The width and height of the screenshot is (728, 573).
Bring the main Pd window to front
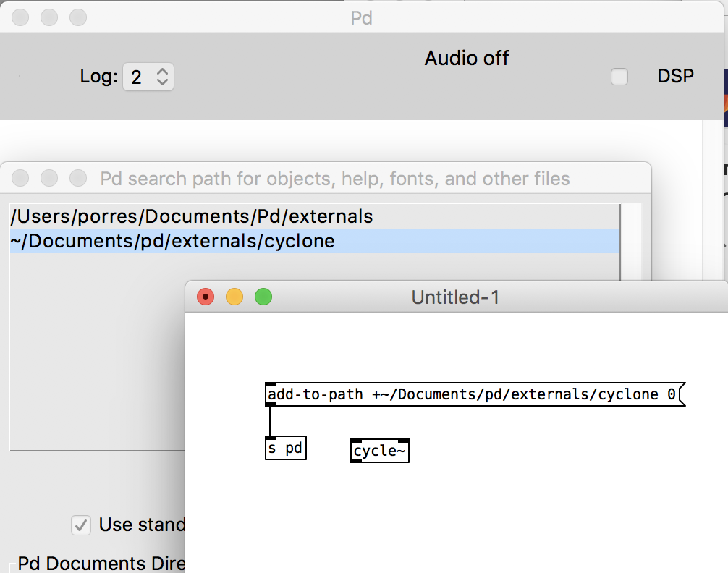click(362, 17)
